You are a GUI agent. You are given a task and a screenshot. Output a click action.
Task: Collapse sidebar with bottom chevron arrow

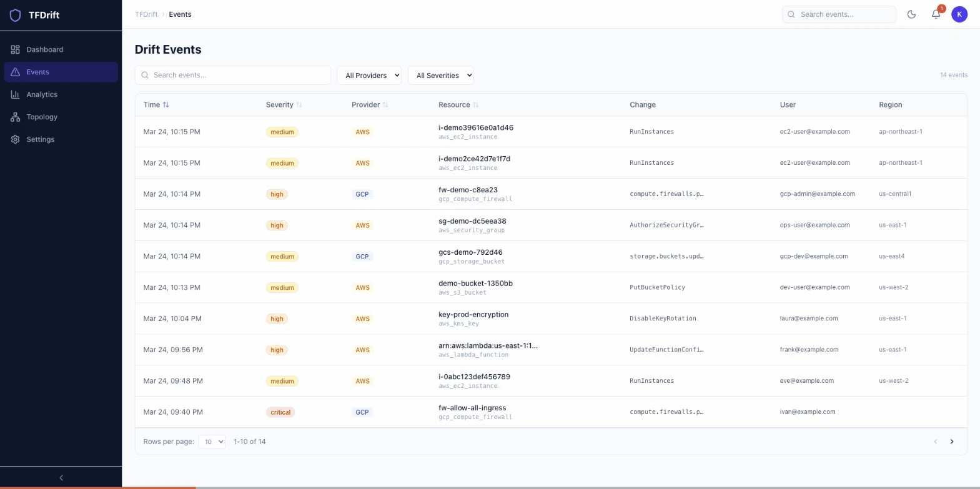tap(61, 477)
